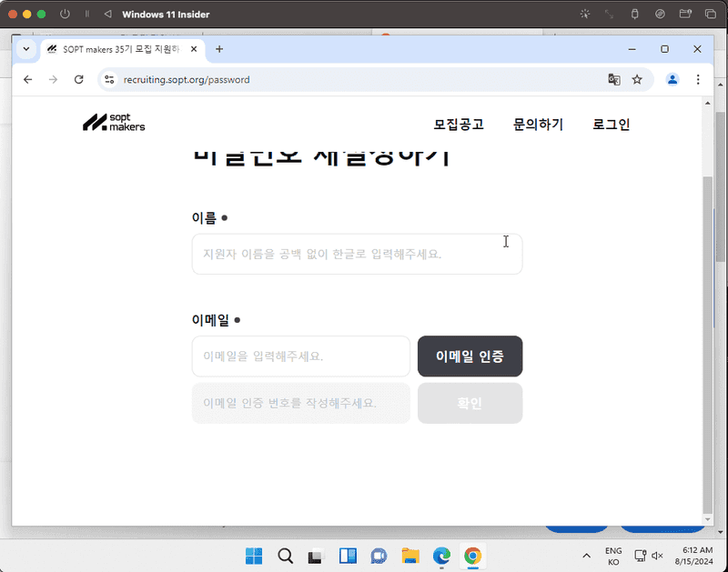Open Windows Search from the taskbar
This screenshot has height=572, width=728.
click(286, 555)
